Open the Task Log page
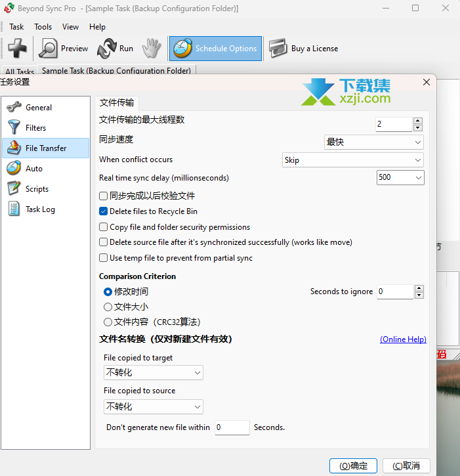 [x=46, y=209]
